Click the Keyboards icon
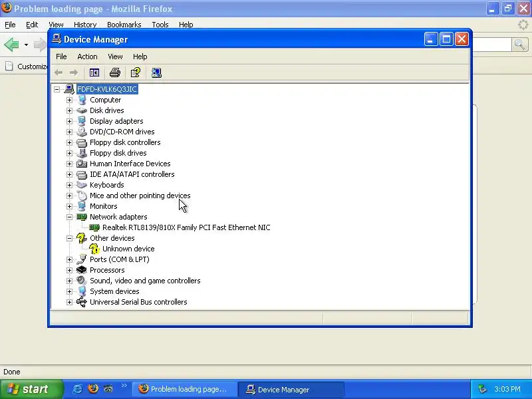 (x=82, y=185)
